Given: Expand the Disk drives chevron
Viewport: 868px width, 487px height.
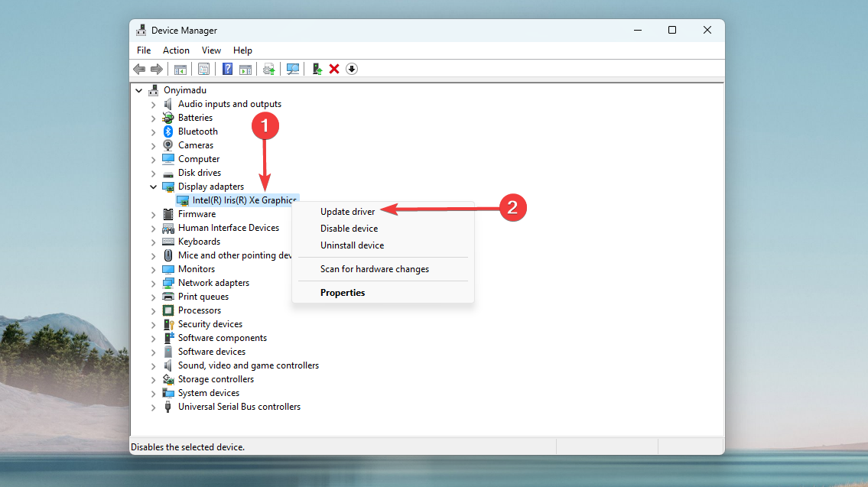Looking at the screenshot, I should tap(154, 174).
